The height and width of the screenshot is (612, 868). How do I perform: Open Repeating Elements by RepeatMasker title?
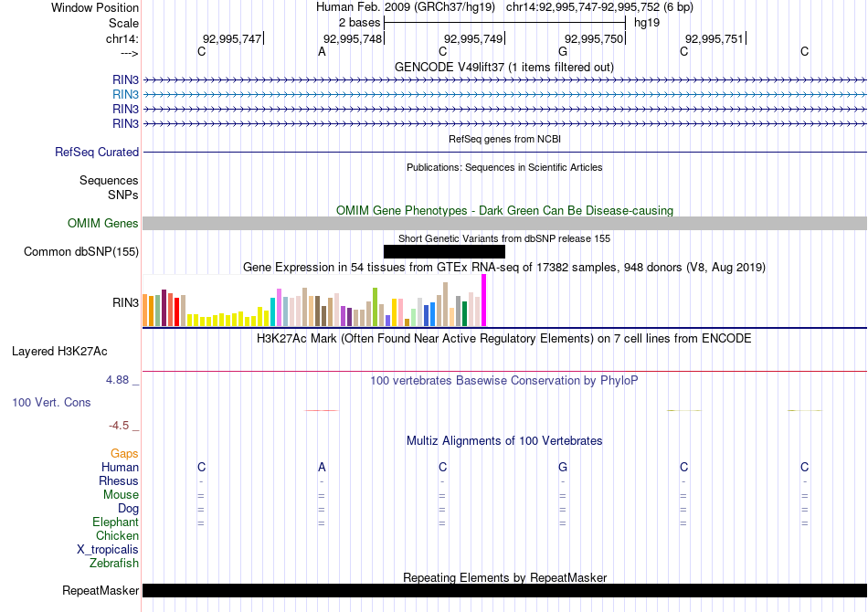(x=504, y=577)
